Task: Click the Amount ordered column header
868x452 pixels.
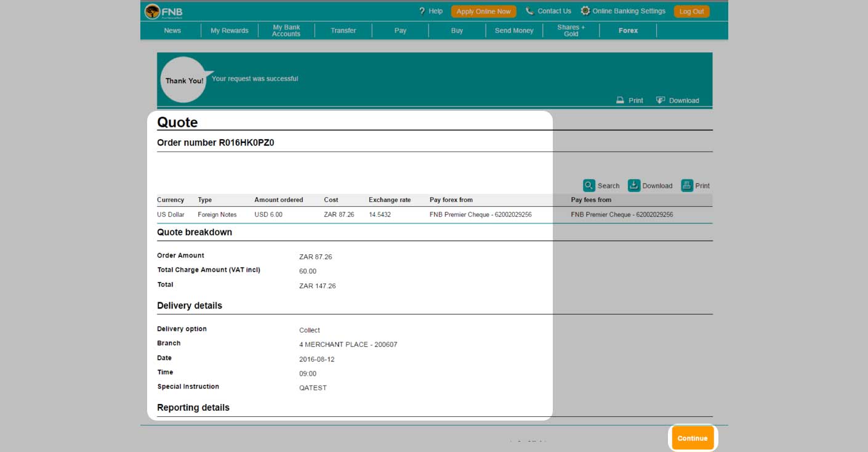Action: [x=279, y=200]
